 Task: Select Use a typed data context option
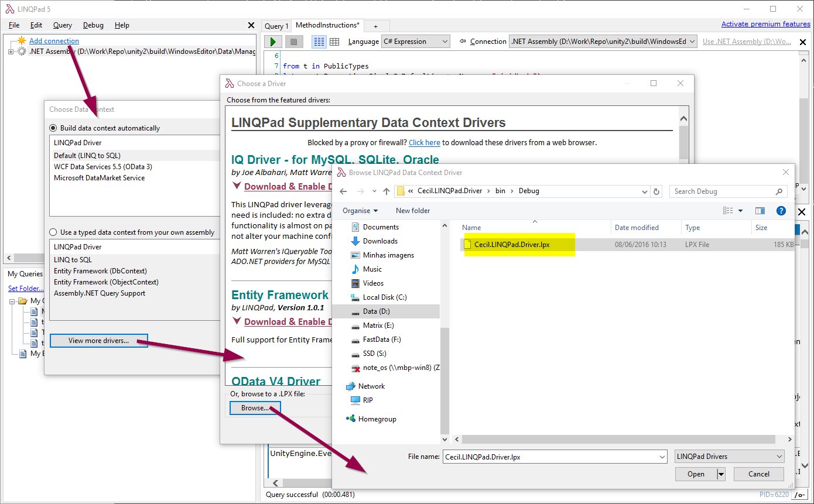52,232
